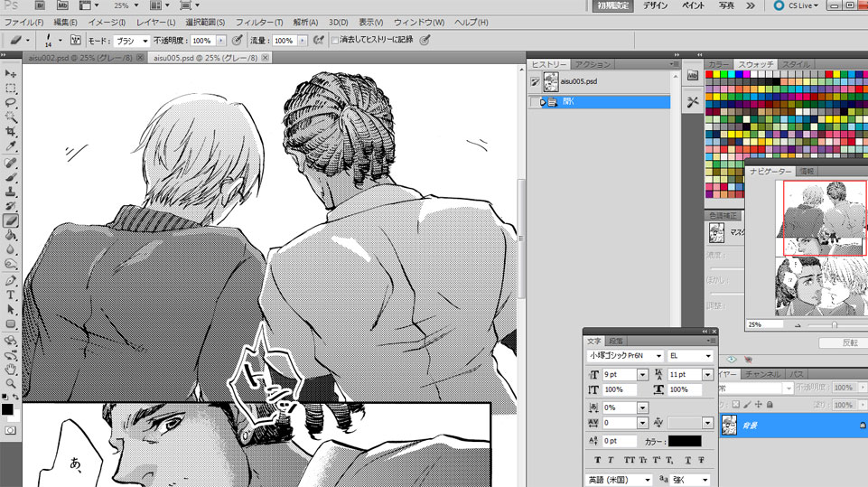The width and height of the screenshot is (868, 487).
Task: Select the Quick Selection wand tool
Action: click(x=11, y=117)
